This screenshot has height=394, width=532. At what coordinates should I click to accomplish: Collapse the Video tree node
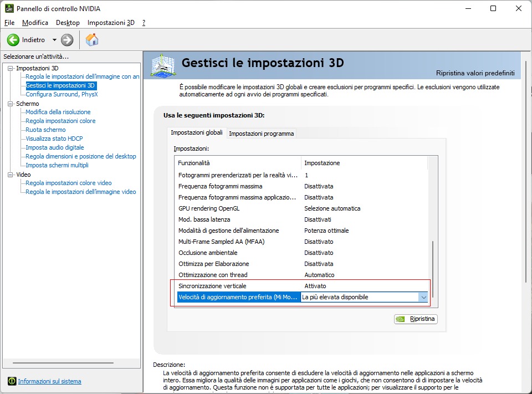pyautogui.click(x=10, y=175)
